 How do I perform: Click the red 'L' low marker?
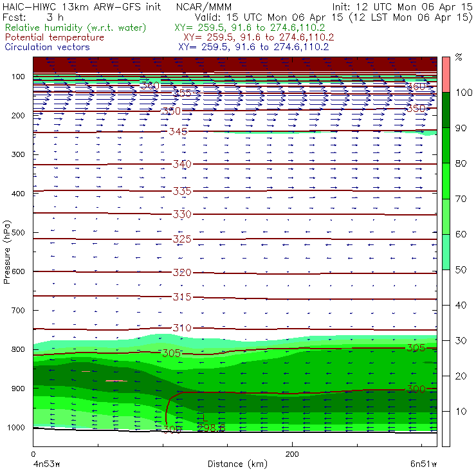(x=205, y=417)
